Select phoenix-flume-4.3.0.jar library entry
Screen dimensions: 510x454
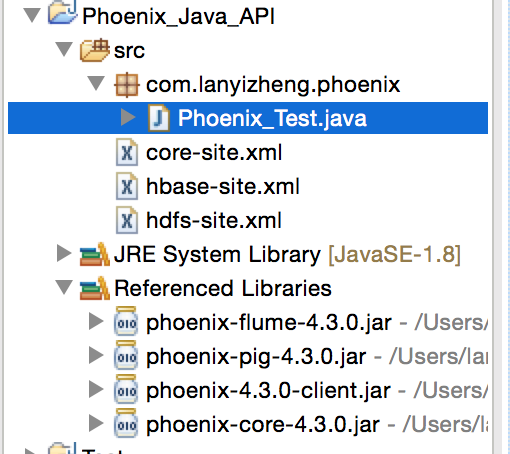click(x=269, y=323)
